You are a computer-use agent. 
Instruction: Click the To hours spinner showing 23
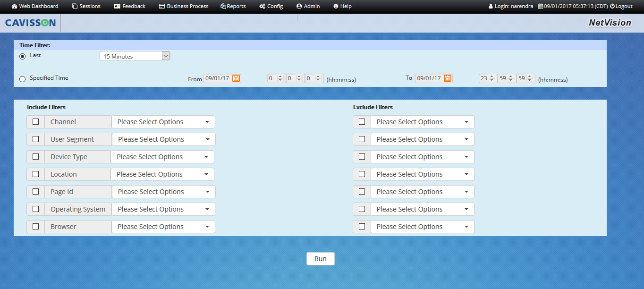pos(487,78)
